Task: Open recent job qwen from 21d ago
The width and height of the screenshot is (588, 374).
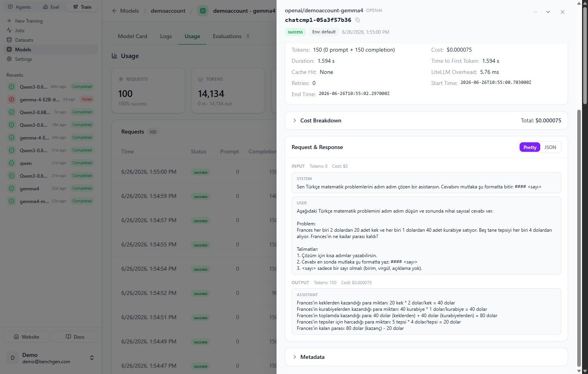Action: pyautogui.click(x=51, y=163)
